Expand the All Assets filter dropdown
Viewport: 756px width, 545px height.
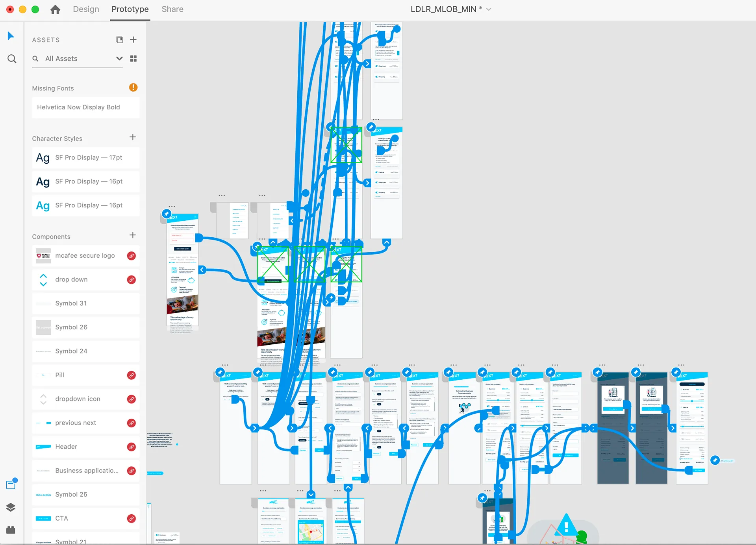(119, 59)
